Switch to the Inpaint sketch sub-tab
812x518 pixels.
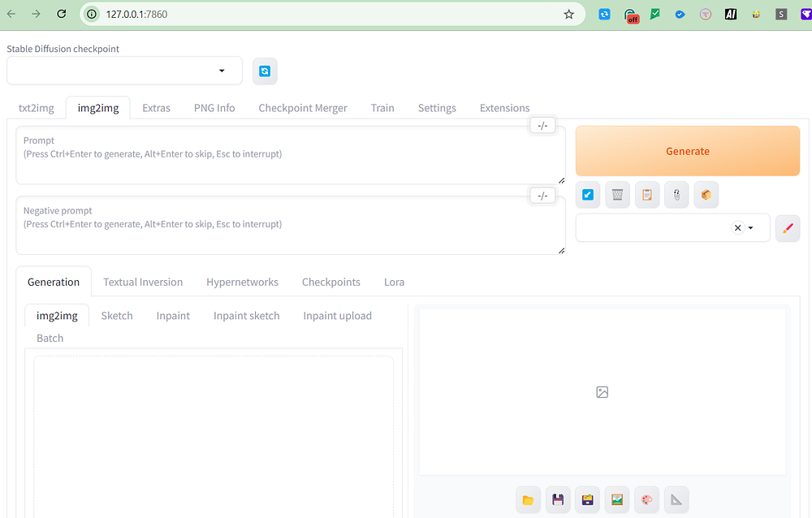click(247, 316)
